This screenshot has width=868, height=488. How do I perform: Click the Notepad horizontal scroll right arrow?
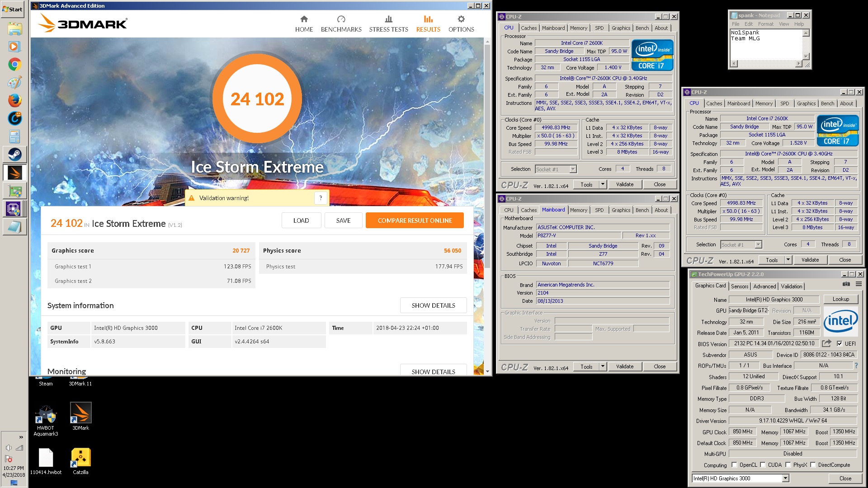[x=799, y=64]
